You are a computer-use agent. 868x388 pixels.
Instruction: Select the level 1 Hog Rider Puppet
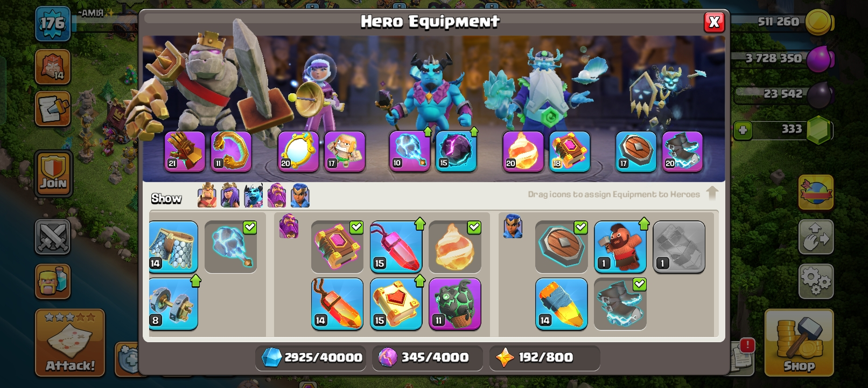pos(620,247)
